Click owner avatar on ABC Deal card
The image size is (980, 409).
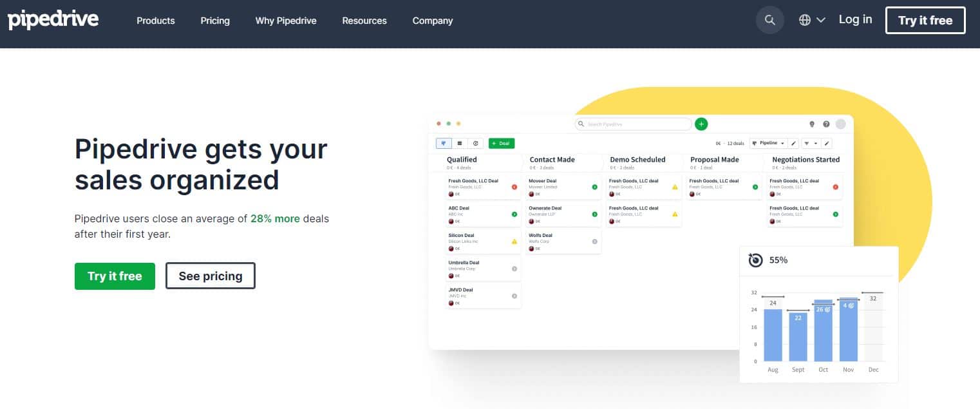[451, 221]
